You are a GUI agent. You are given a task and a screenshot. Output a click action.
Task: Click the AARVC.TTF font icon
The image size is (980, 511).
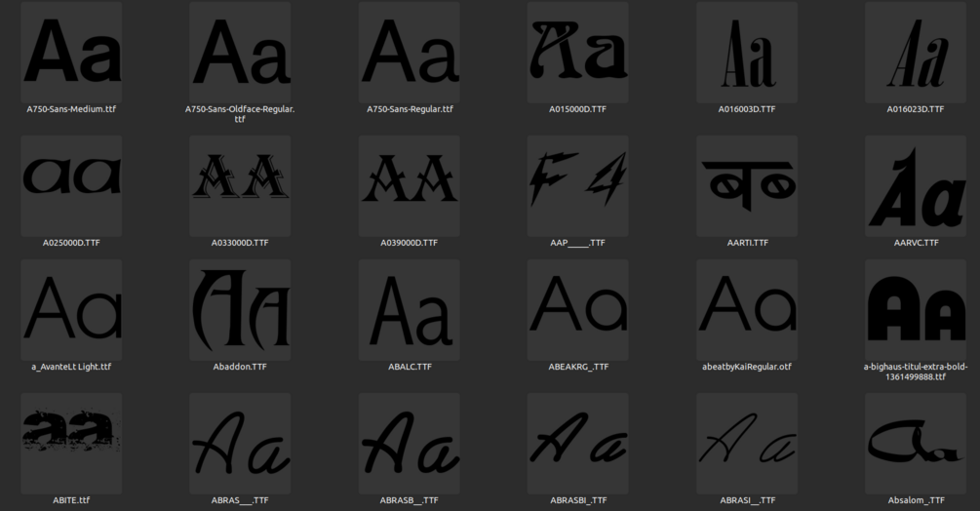point(916,186)
